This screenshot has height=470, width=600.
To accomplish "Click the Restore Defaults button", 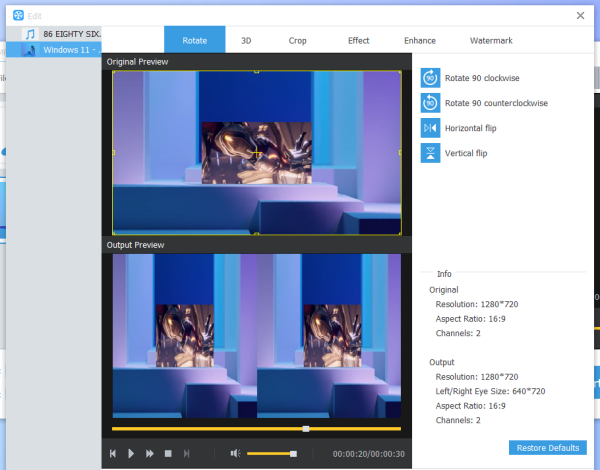I will 548,448.
